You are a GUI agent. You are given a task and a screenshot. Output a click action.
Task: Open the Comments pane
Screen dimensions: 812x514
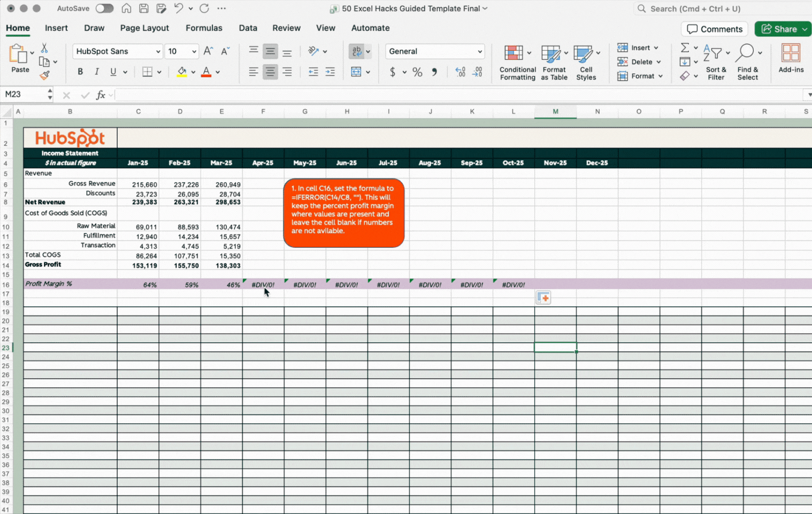coord(714,29)
